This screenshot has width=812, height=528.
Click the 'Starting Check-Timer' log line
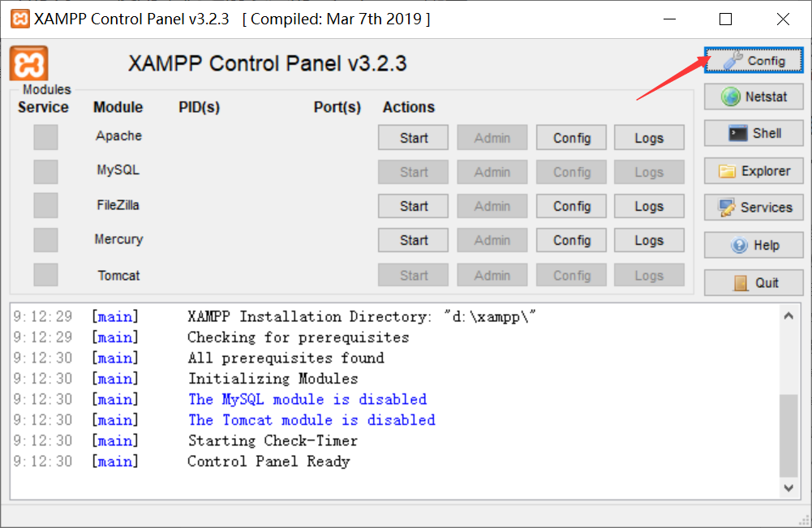click(x=273, y=440)
